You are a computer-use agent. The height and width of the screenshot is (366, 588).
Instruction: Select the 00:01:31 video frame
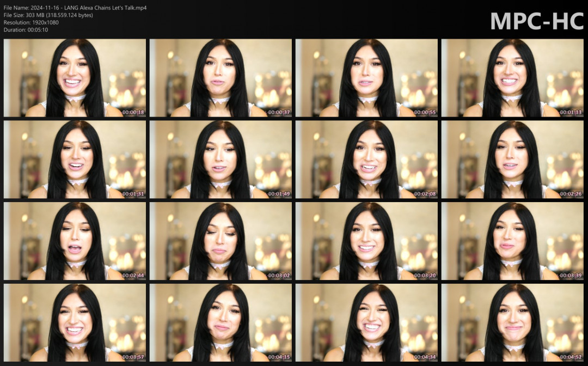coord(75,160)
